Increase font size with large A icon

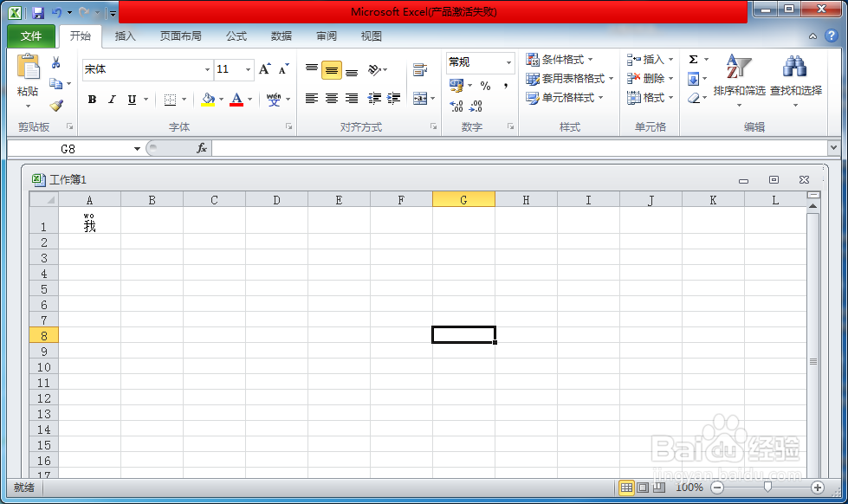point(264,69)
